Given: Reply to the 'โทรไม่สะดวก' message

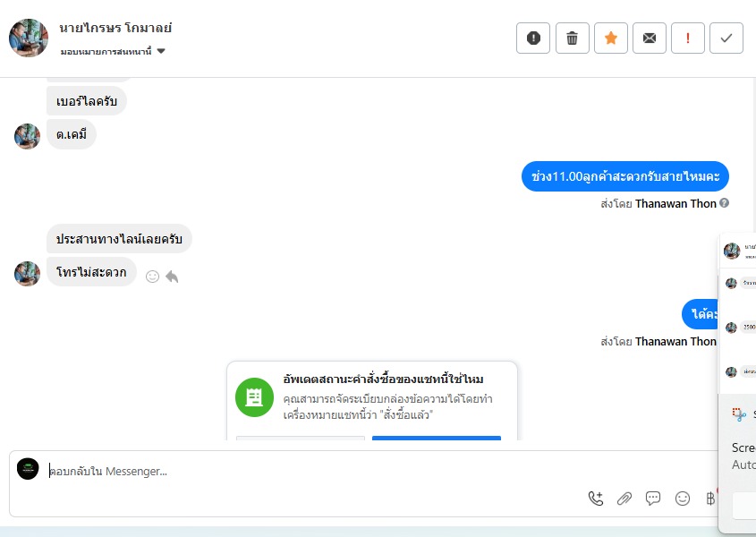Looking at the screenshot, I should click(x=172, y=277).
